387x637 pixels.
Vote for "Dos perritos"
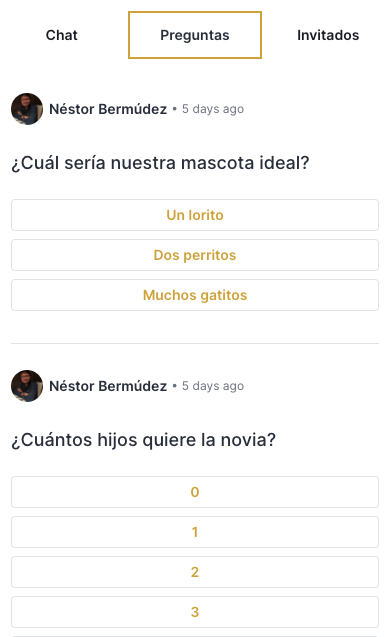point(195,255)
